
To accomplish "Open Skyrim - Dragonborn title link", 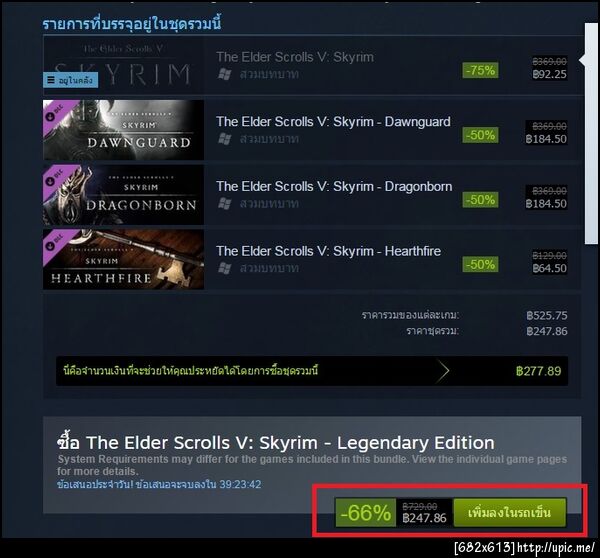I will click(x=334, y=186).
